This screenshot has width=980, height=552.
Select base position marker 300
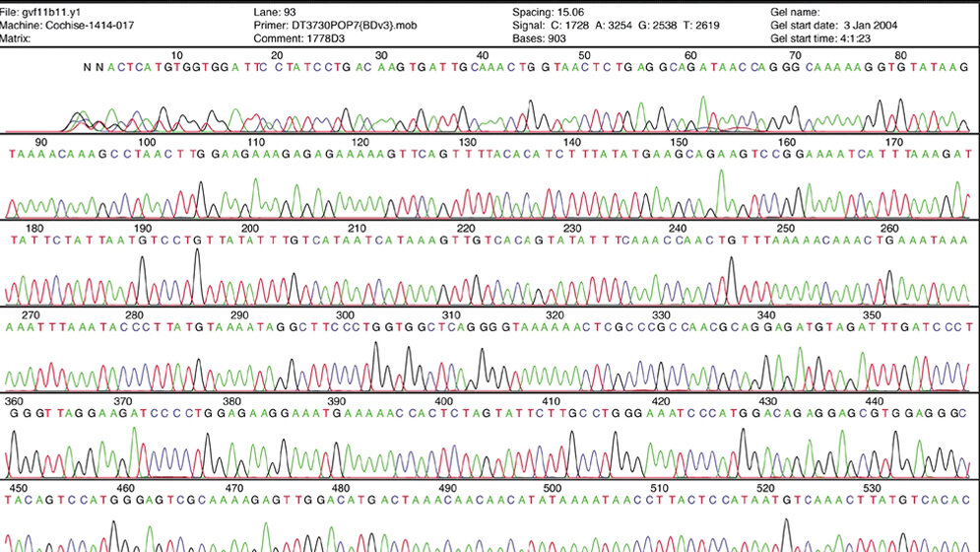pos(344,314)
